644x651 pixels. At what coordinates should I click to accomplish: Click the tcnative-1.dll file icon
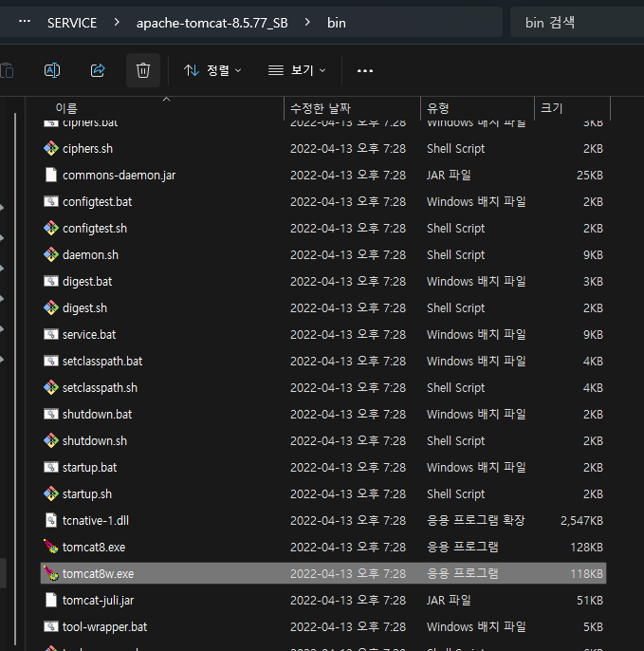pos(51,520)
